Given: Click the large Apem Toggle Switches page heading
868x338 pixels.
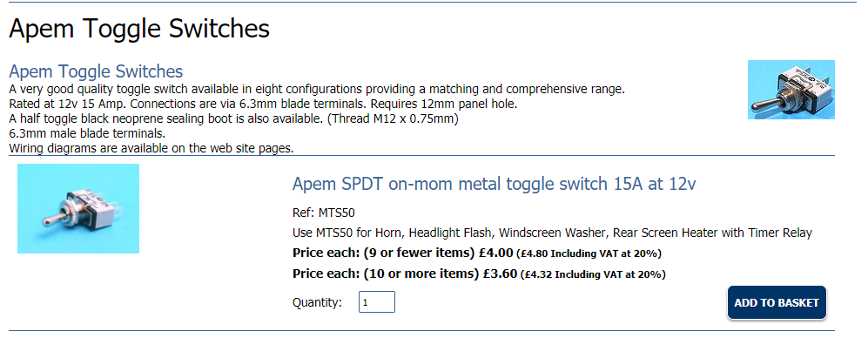Looking at the screenshot, I should [139, 28].
